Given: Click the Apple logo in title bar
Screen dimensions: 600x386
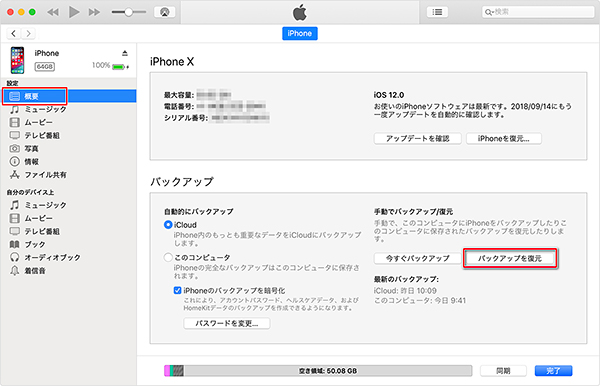Looking at the screenshot, I should (x=300, y=12).
